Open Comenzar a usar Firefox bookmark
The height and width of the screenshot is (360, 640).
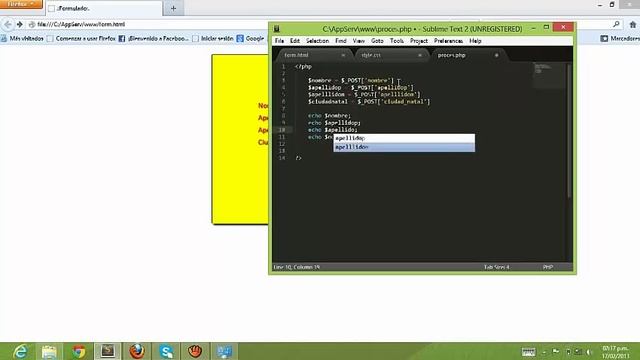tap(81, 38)
